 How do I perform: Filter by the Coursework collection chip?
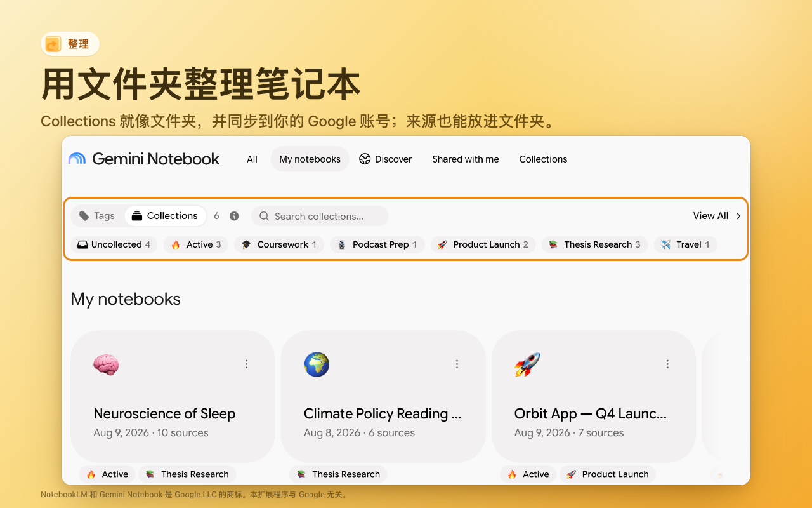[x=279, y=244]
